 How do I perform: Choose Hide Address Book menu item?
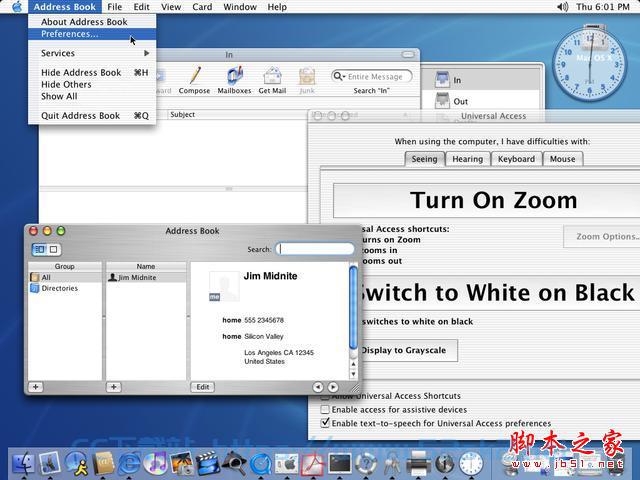tap(92, 72)
